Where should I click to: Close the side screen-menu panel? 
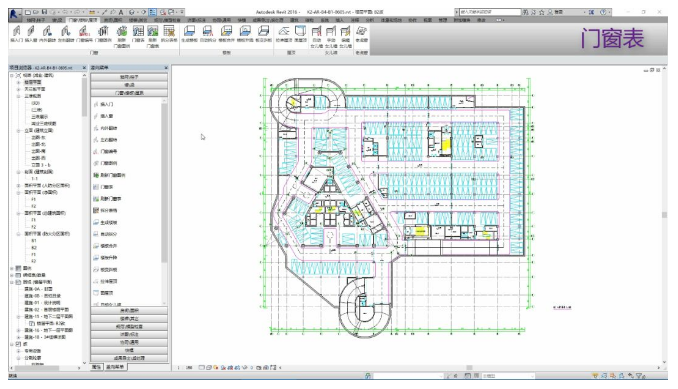pos(166,68)
